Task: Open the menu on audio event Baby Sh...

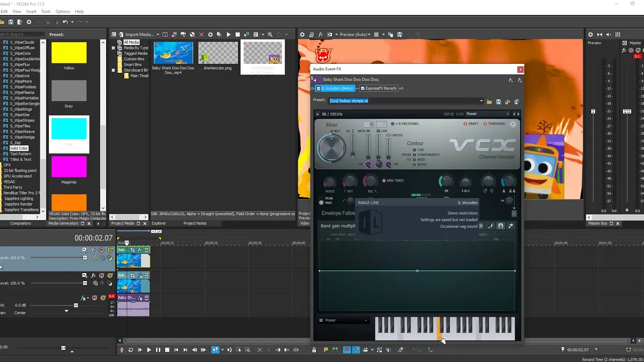Action: click(x=146, y=298)
